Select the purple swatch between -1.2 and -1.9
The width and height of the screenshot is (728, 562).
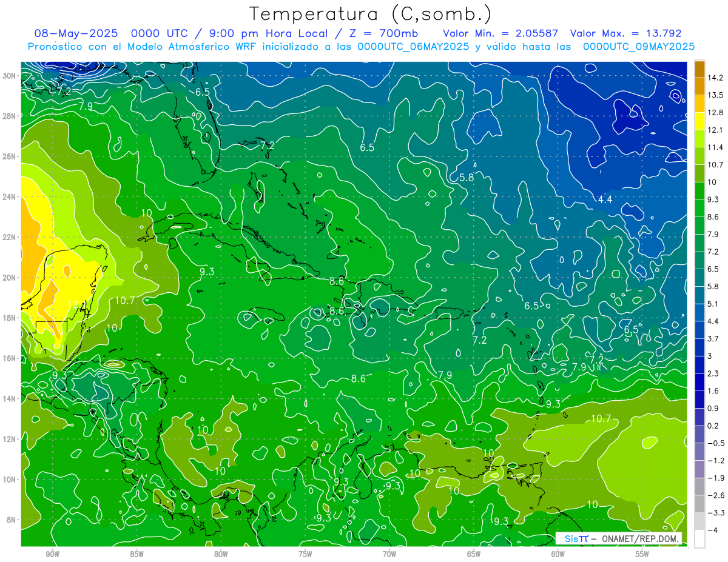[699, 469]
